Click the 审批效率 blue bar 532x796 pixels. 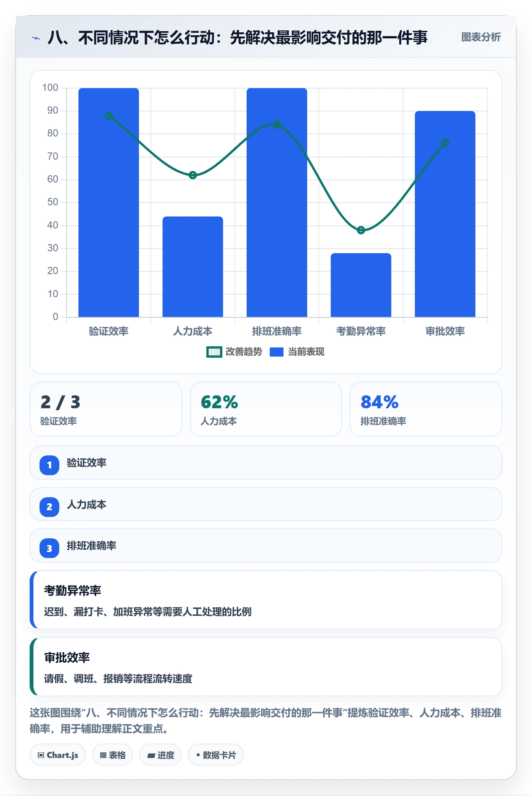pos(445,214)
